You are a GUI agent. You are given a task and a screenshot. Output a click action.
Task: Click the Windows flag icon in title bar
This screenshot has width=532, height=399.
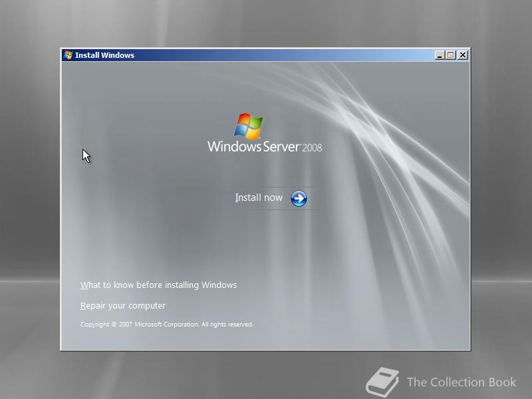(x=68, y=55)
